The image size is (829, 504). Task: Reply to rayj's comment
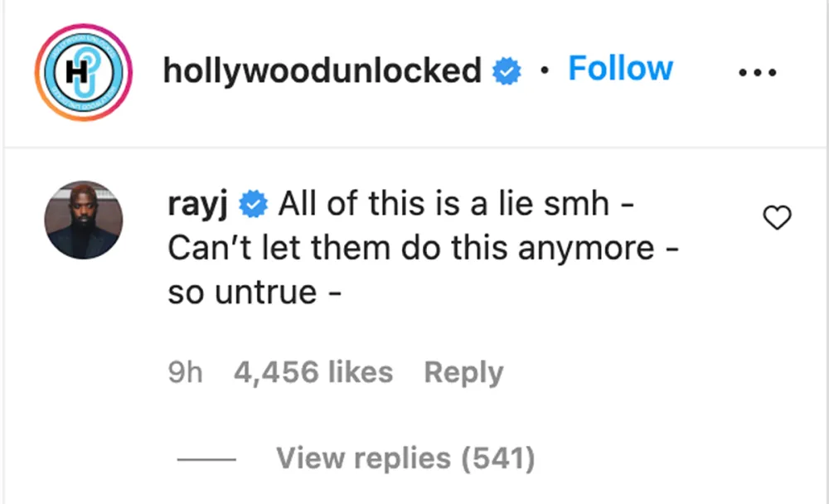coord(463,372)
